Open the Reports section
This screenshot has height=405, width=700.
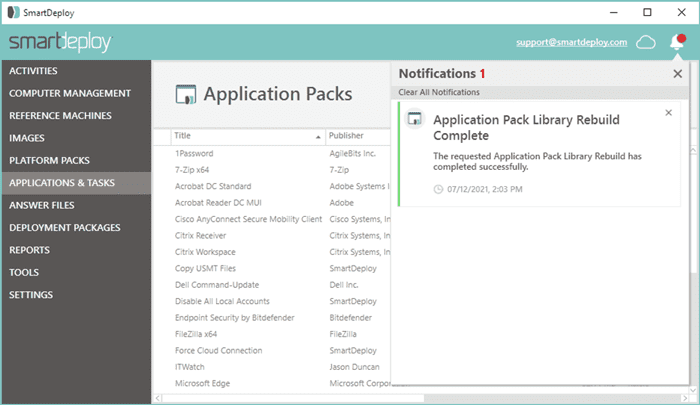tap(76, 250)
